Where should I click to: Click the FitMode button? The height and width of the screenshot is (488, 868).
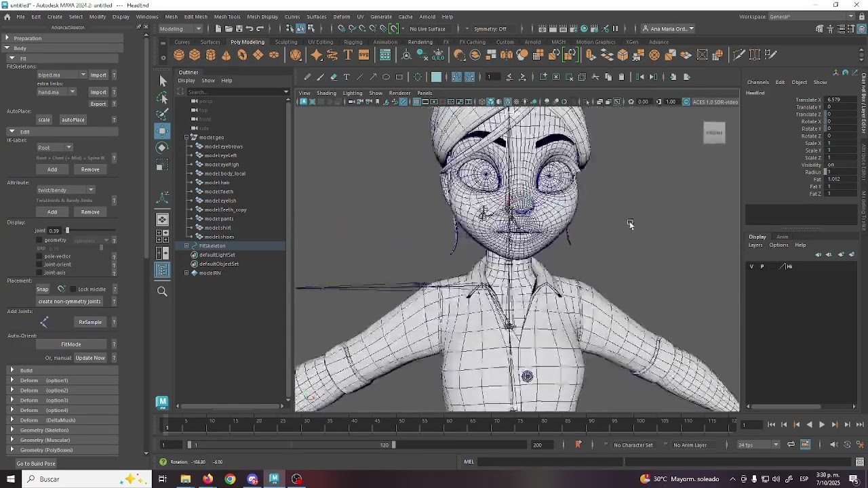pos(71,344)
